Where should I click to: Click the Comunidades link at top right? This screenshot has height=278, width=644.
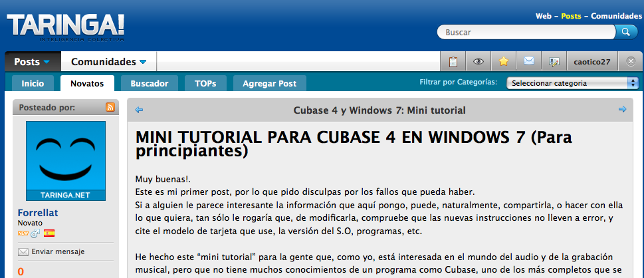click(616, 16)
